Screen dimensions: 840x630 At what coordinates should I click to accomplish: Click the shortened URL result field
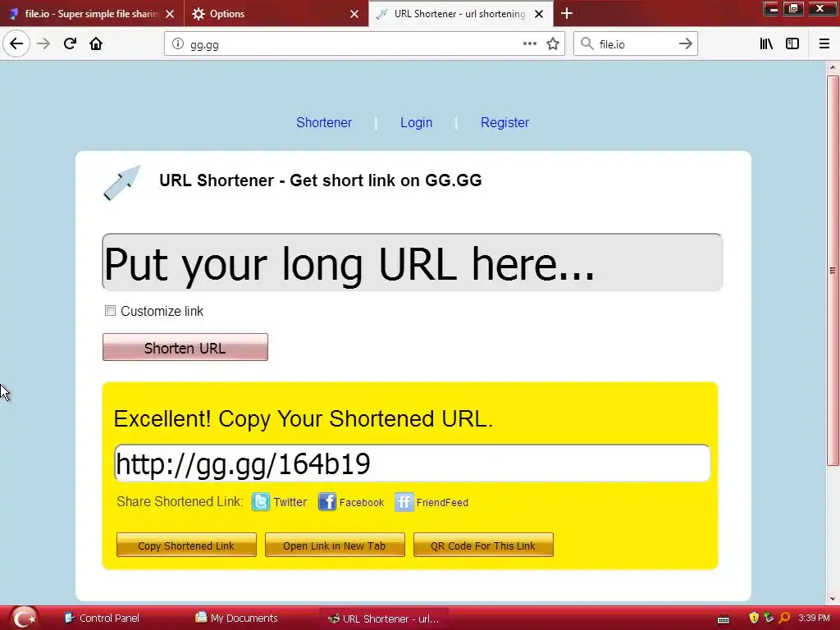coord(412,463)
